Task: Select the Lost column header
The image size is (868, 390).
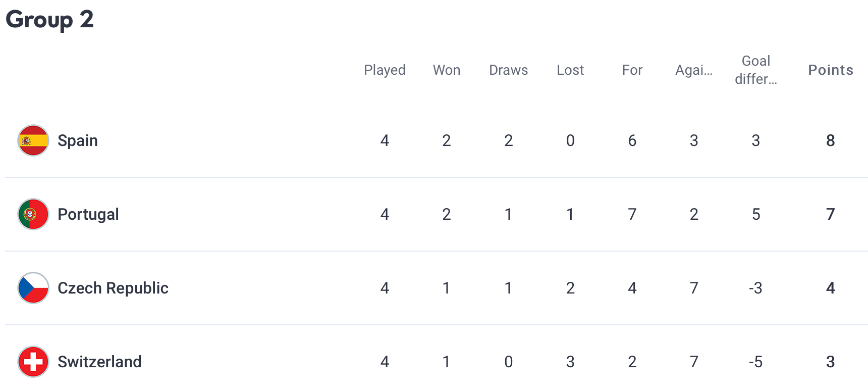Action: tap(570, 70)
